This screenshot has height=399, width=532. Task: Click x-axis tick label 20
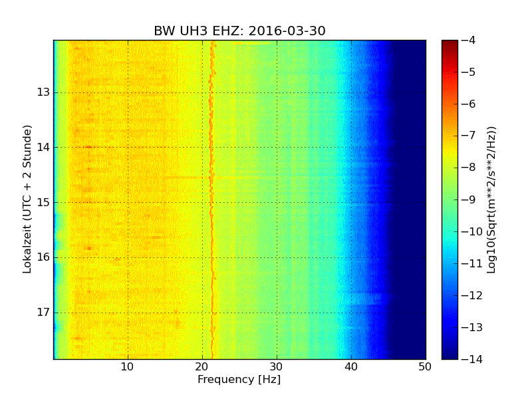pyautogui.click(x=202, y=367)
